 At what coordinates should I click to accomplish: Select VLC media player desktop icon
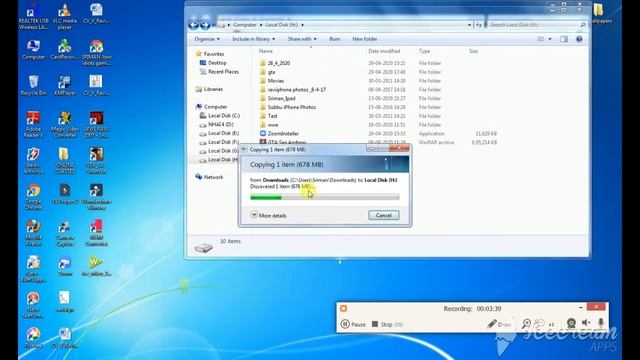64,16
